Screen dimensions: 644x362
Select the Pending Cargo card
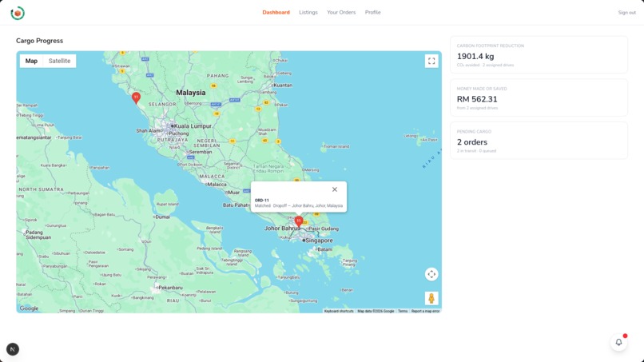[x=539, y=141]
